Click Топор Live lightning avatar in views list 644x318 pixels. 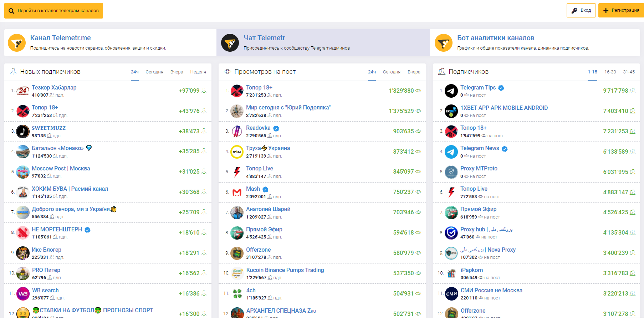tap(237, 172)
